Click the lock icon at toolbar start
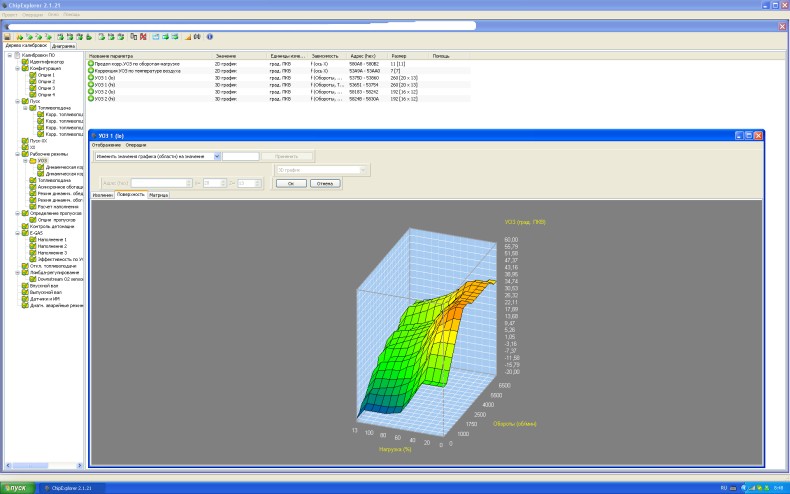The height and width of the screenshot is (494, 790). tap(7, 36)
